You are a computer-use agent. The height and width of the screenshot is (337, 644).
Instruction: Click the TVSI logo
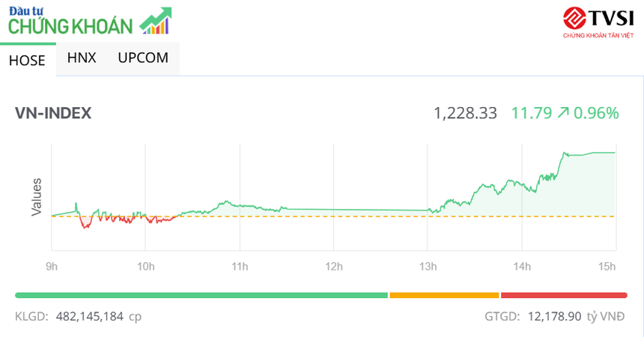coord(598,22)
